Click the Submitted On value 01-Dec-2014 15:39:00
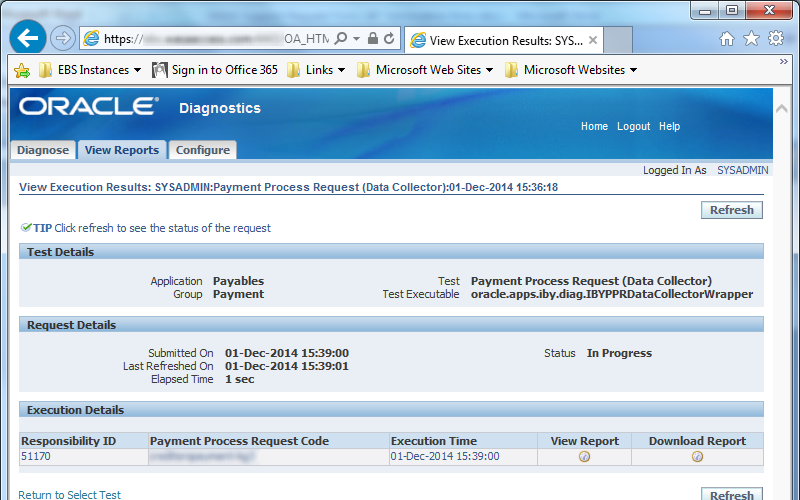Viewport: 800px width, 500px height. tap(287, 353)
